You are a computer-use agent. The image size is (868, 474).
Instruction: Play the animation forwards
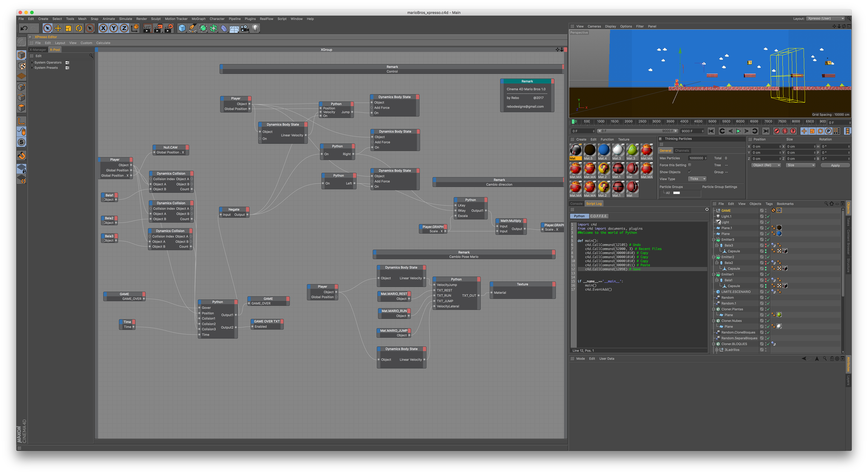click(738, 131)
